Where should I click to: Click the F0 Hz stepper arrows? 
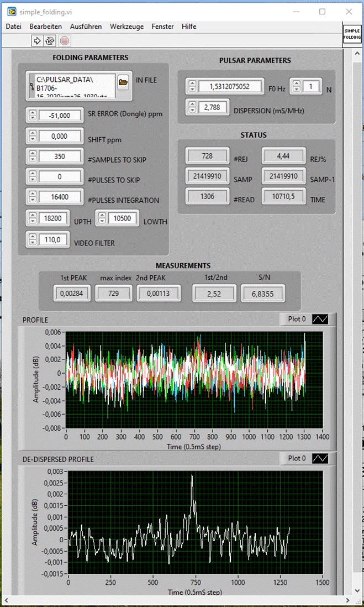pos(192,87)
